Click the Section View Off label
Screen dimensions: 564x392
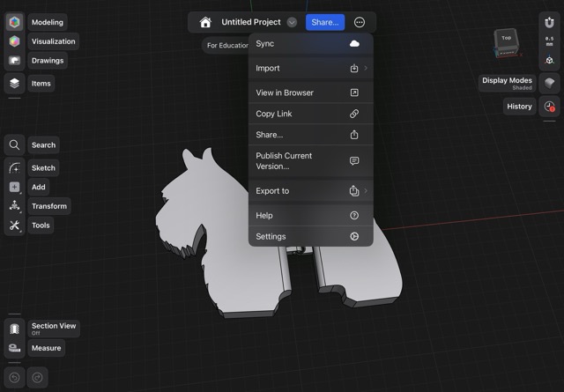pyautogui.click(x=54, y=329)
